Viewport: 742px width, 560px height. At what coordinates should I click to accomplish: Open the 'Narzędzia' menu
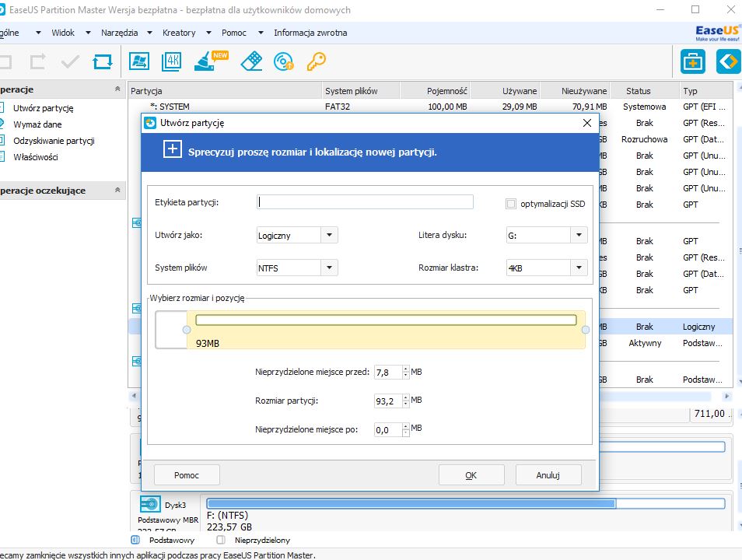pyautogui.click(x=119, y=33)
